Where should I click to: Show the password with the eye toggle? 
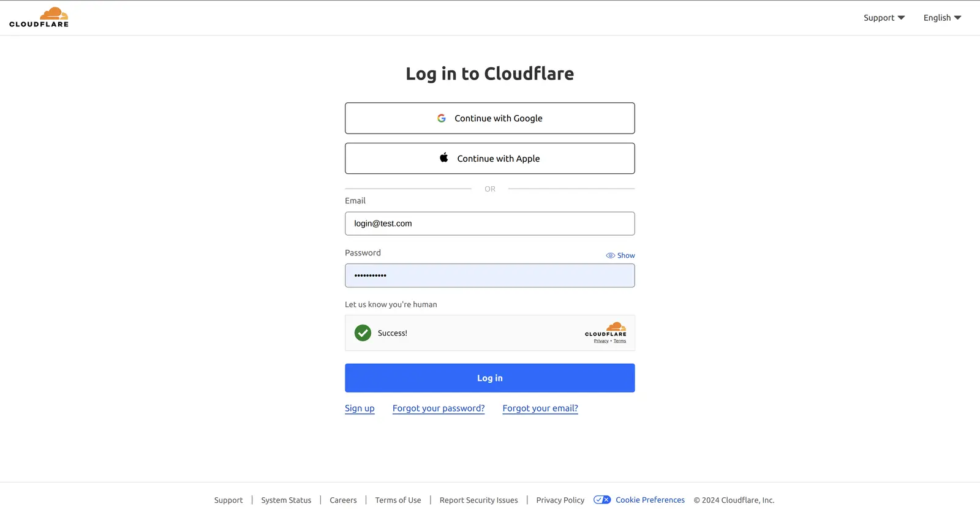coord(620,255)
